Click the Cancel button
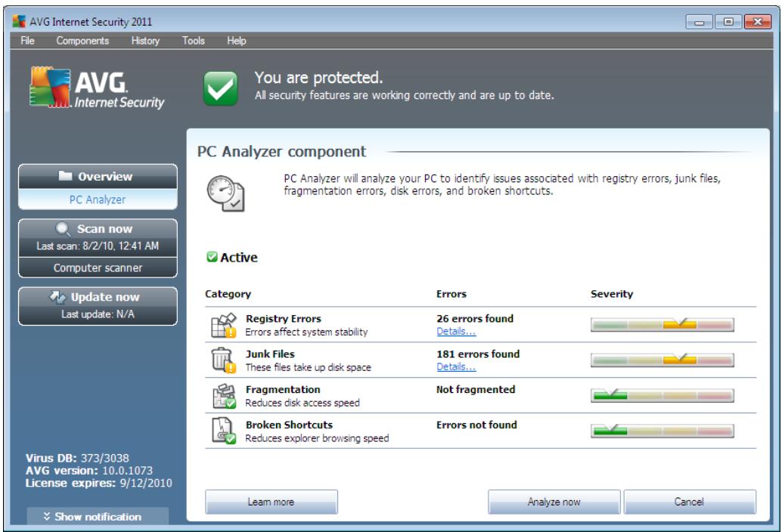Screen dimensions: 782x532 pos(690,502)
